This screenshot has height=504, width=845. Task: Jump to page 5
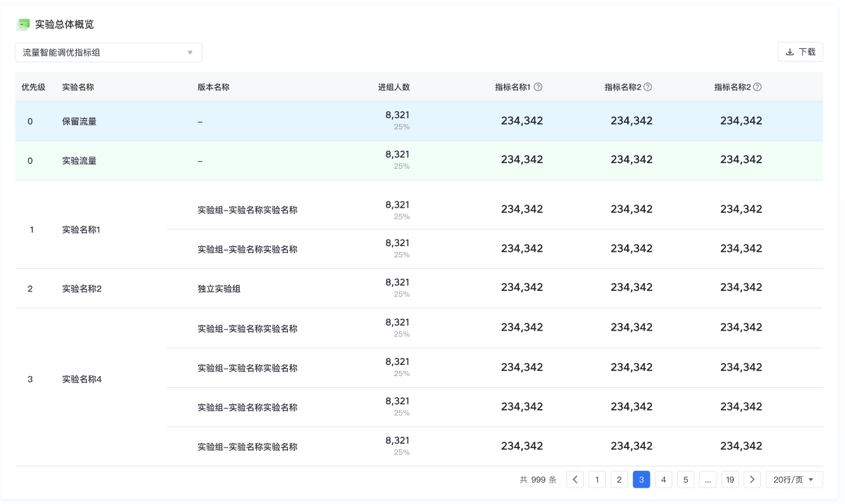pos(686,479)
